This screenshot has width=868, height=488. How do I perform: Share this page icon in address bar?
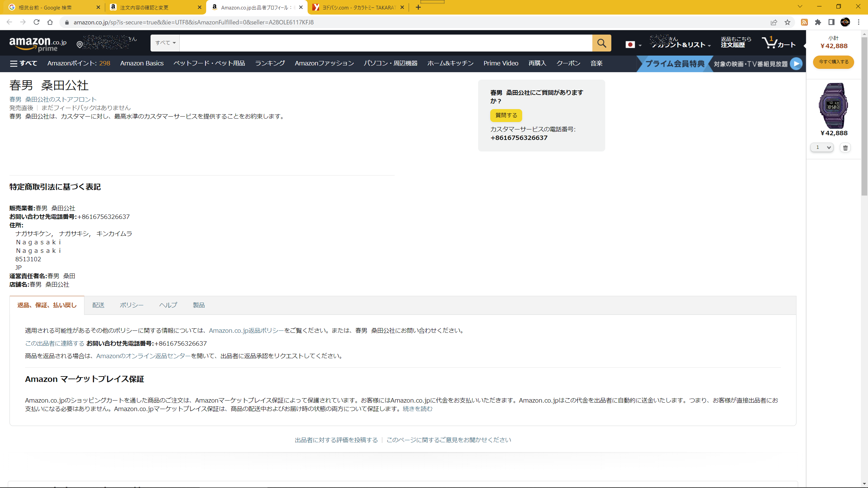pos(774,22)
